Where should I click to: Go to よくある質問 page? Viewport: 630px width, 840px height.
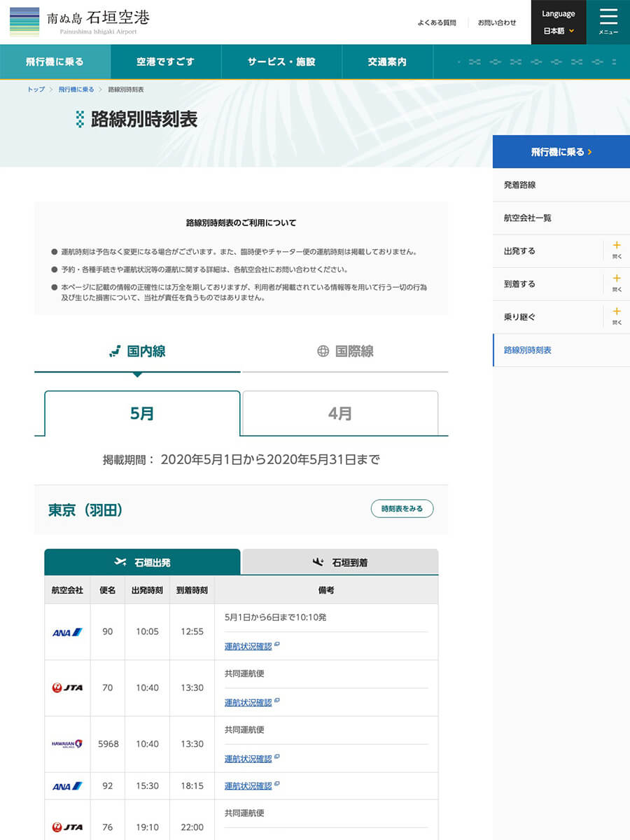tap(437, 22)
